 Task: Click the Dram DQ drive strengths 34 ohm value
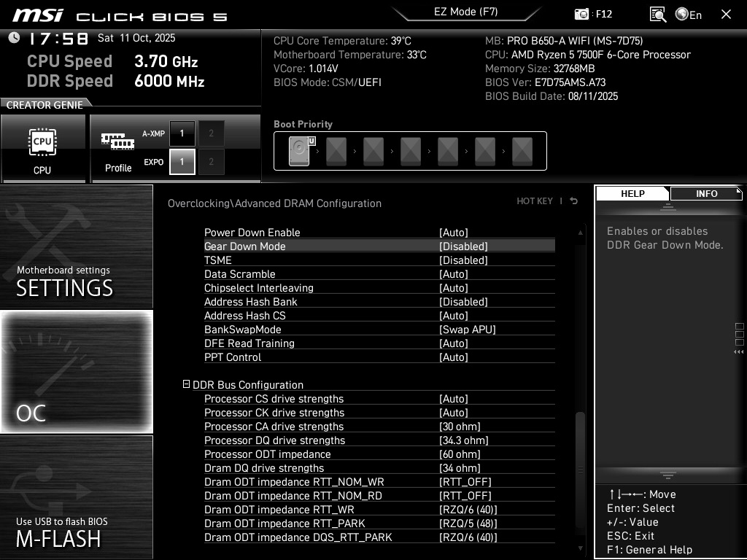tap(460, 467)
